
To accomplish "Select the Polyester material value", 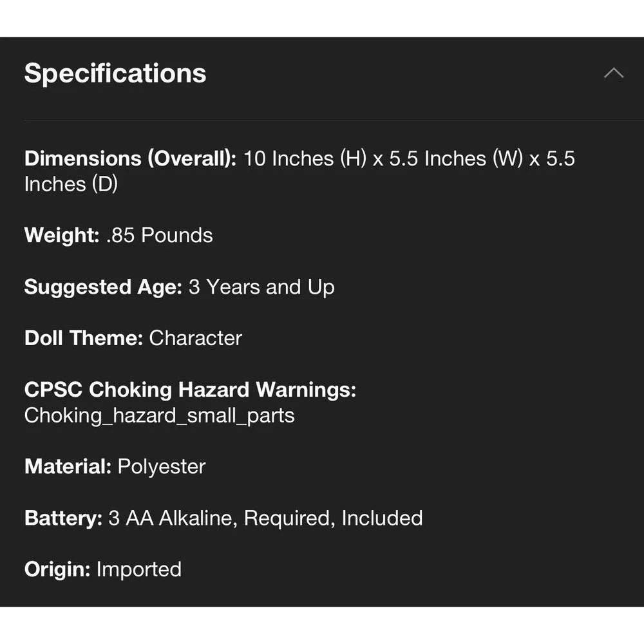I will (x=162, y=466).
